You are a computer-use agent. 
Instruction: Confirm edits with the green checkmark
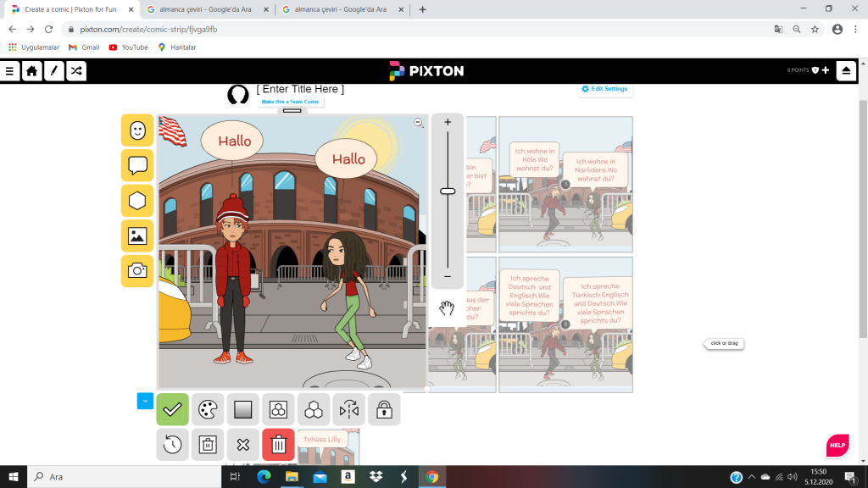click(172, 410)
